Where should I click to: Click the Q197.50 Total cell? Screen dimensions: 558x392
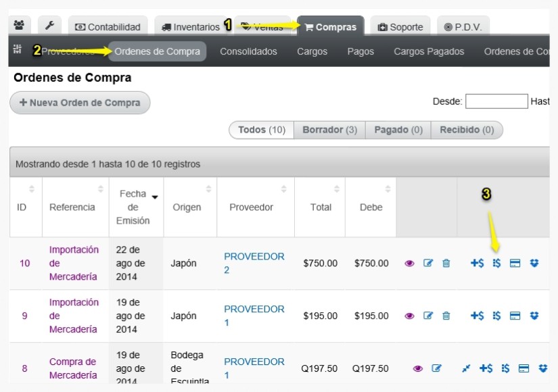click(319, 368)
